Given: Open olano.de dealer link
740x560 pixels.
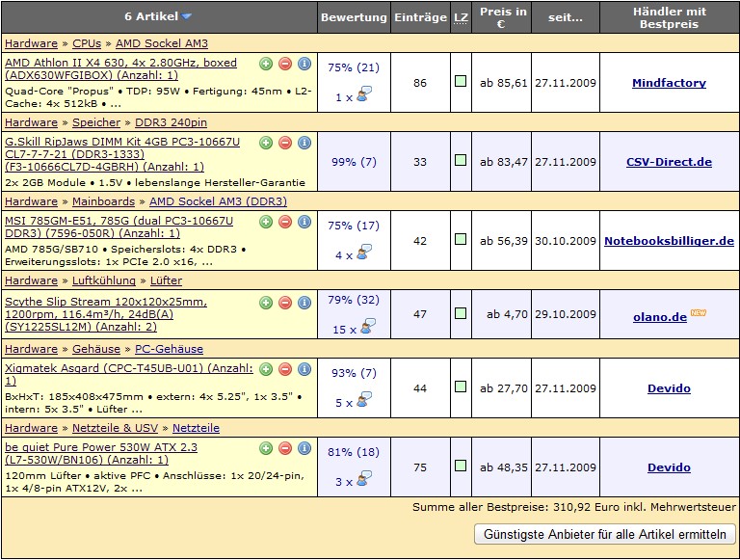Looking at the screenshot, I should tap(660, 317).
